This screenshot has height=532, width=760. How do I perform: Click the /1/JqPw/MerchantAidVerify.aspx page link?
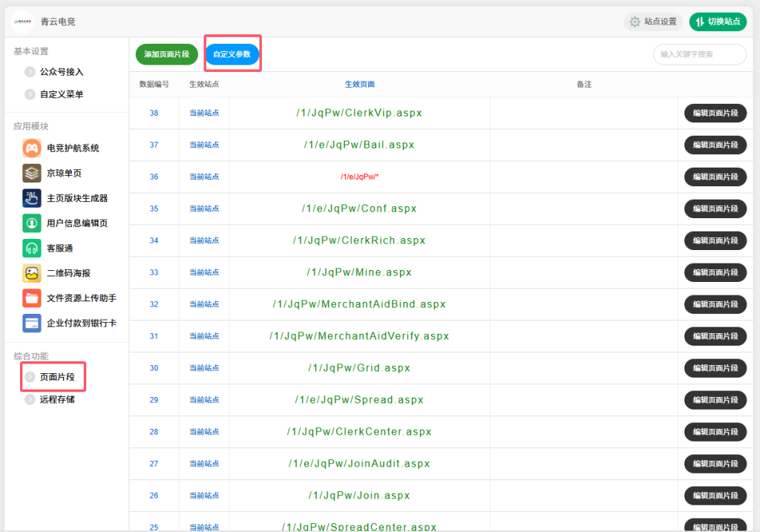coord(359,336)
